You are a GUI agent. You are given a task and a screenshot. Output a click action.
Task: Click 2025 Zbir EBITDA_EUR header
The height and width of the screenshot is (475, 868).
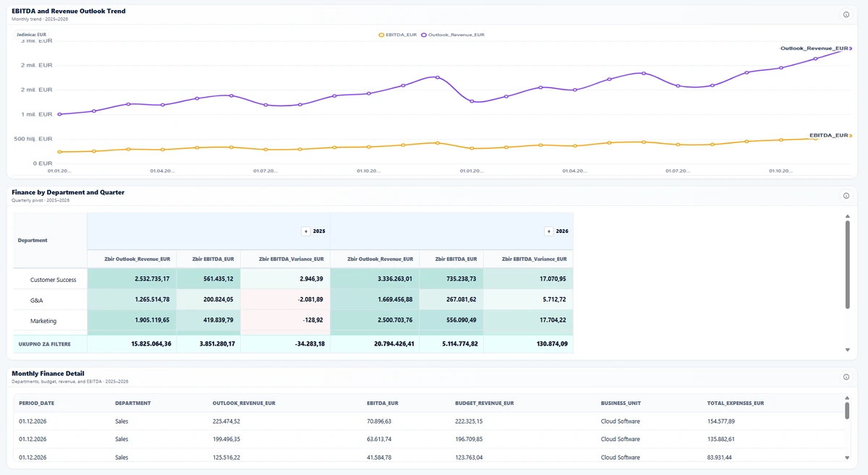click(x=208, y=259)
